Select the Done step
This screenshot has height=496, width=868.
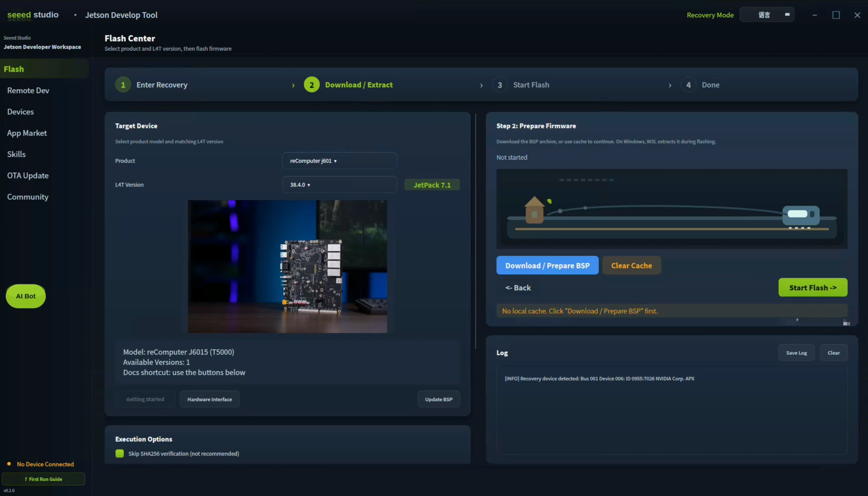[x=710, y=85]
